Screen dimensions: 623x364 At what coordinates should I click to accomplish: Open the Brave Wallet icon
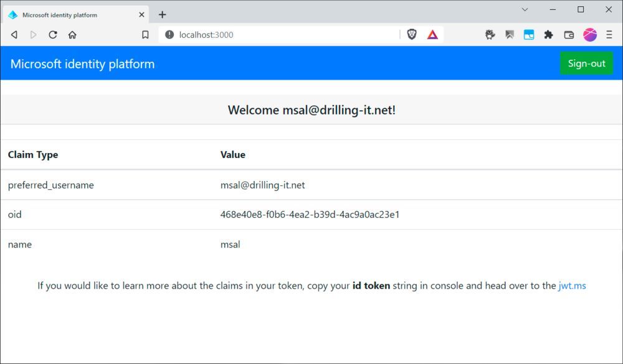pyautogui.click(x=569, y=35)
